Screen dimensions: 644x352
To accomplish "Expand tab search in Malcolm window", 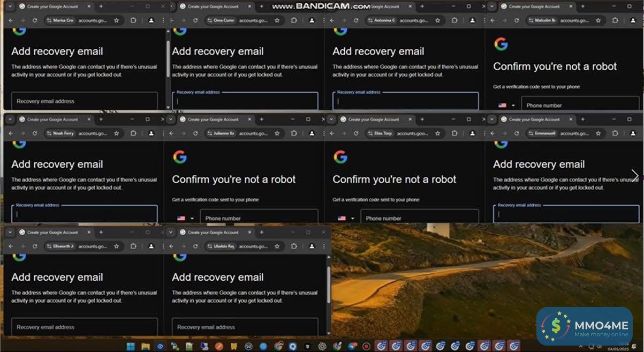I will pyautogui.click(x=491, y=6).
